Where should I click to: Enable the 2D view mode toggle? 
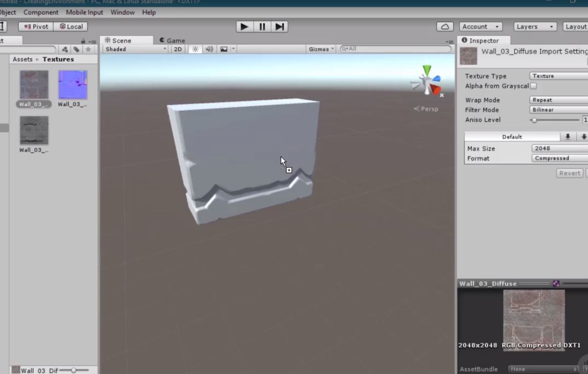pos(177,49)
